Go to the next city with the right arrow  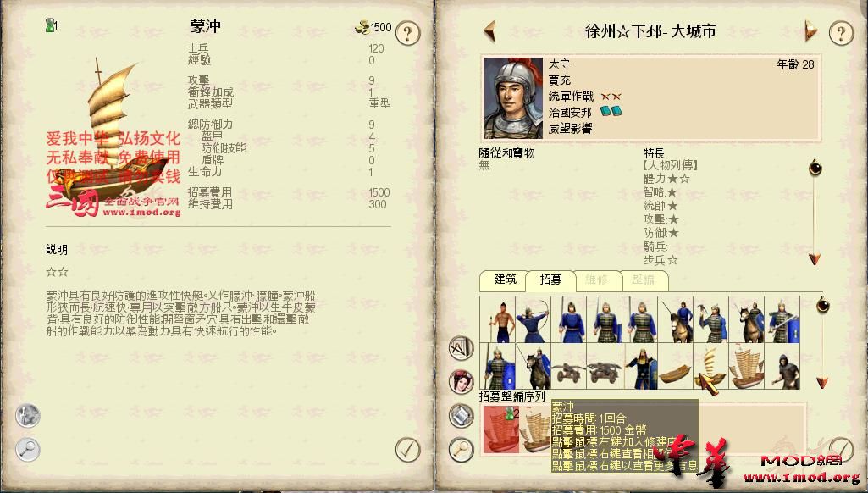point(810,31)
